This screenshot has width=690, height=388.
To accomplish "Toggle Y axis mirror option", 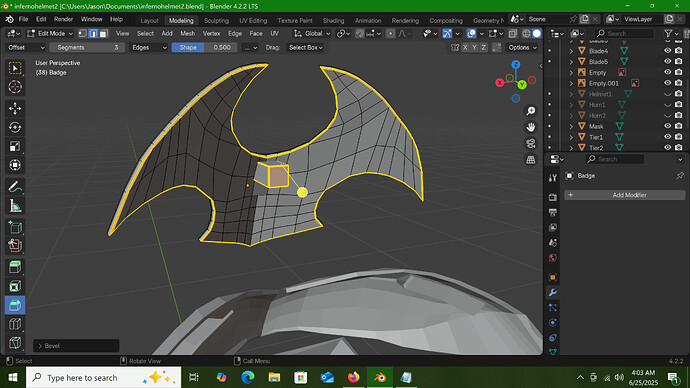I will [x=474, y=48].
